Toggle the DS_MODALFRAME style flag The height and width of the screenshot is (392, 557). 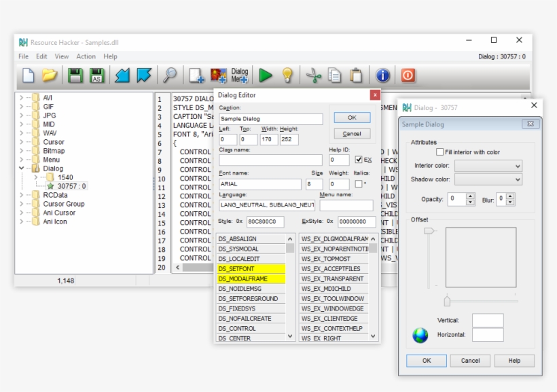tap(251, 279)
